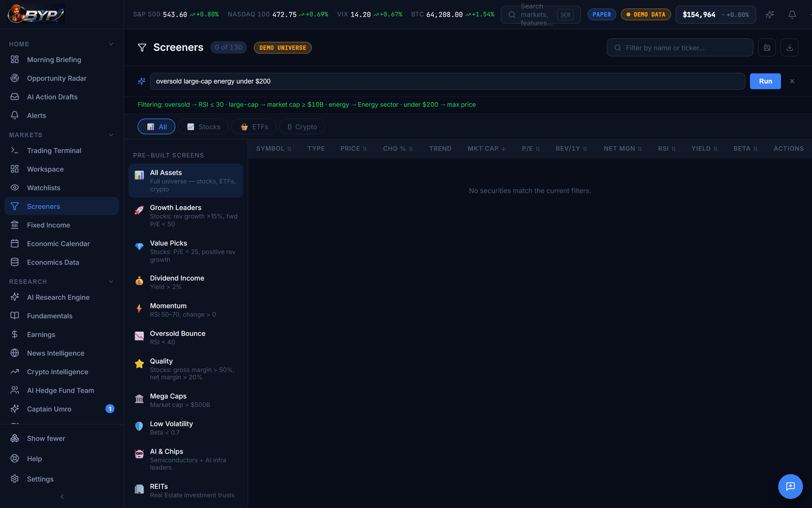Screen dimensions: 812x508
Task: Go to the Economics Data page
Action: tap(61, 262)
